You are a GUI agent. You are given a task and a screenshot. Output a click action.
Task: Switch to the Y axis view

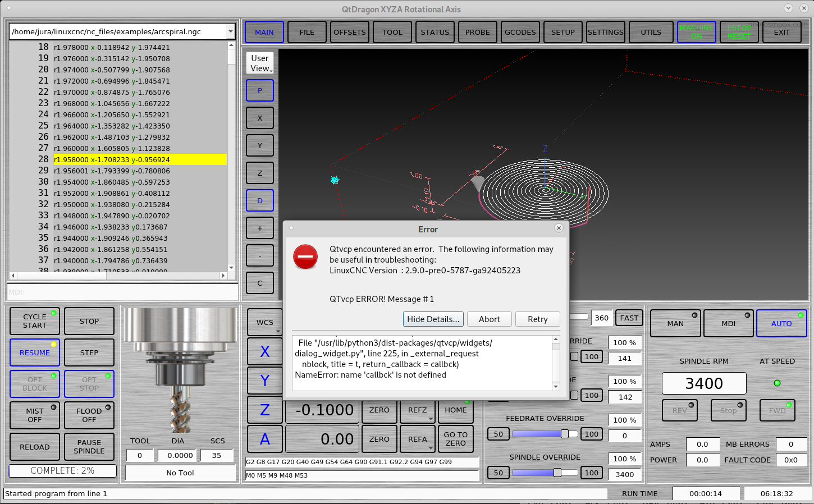coord(260,145)
